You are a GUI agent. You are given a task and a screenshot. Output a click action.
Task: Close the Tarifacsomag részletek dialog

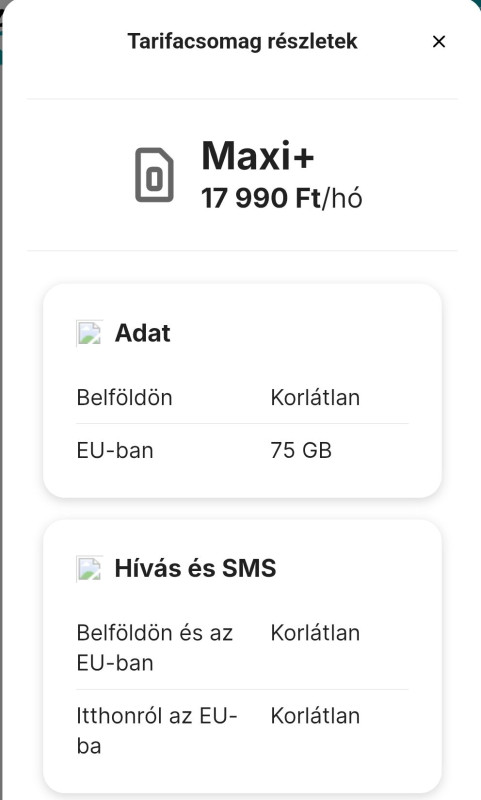tap(439, 42)
